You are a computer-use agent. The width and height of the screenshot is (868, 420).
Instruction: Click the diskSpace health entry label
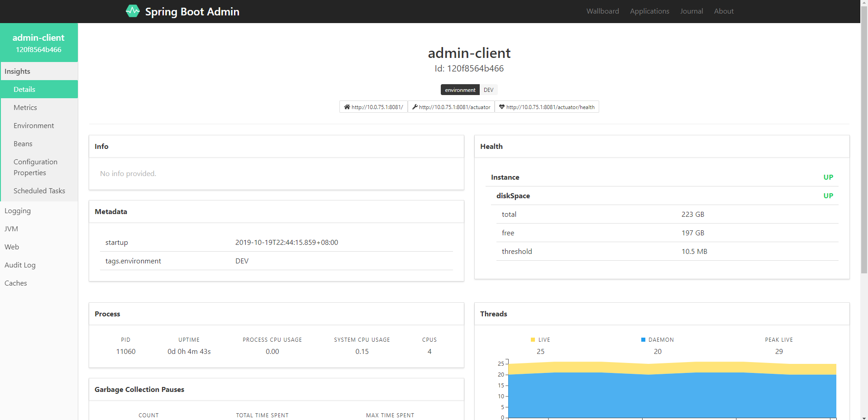513,196
